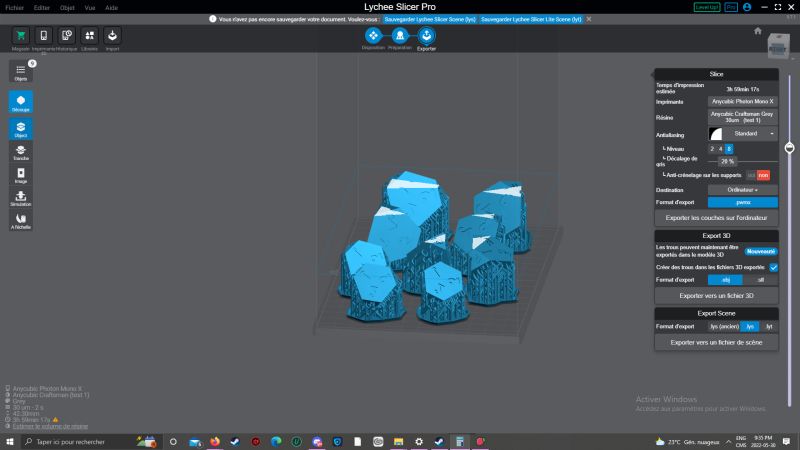
Task: Open the Vue menu
Action: (90, 8)
